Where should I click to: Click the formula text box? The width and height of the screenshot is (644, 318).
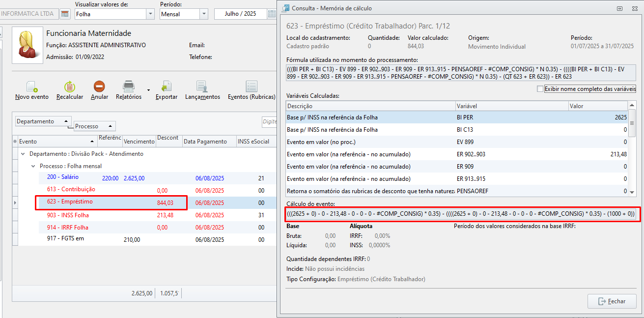tap(461, 73)
